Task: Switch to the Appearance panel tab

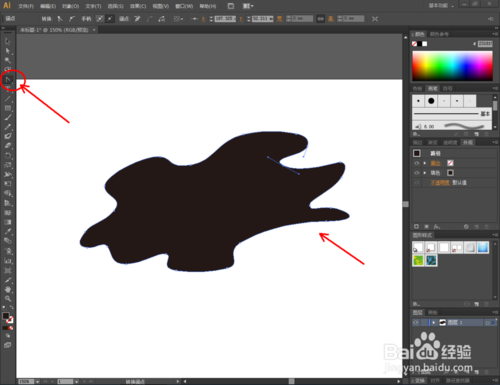Action: point(468,143)
